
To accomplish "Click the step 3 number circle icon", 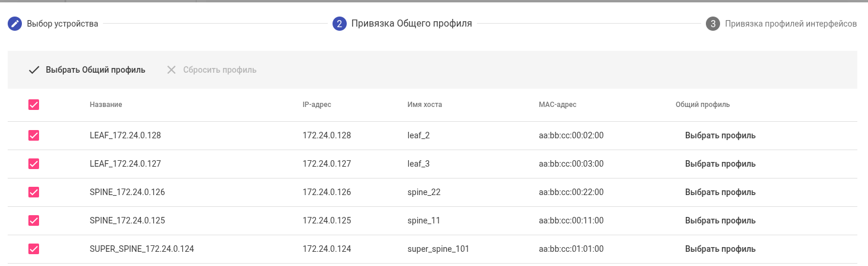I will click(713, 24).
